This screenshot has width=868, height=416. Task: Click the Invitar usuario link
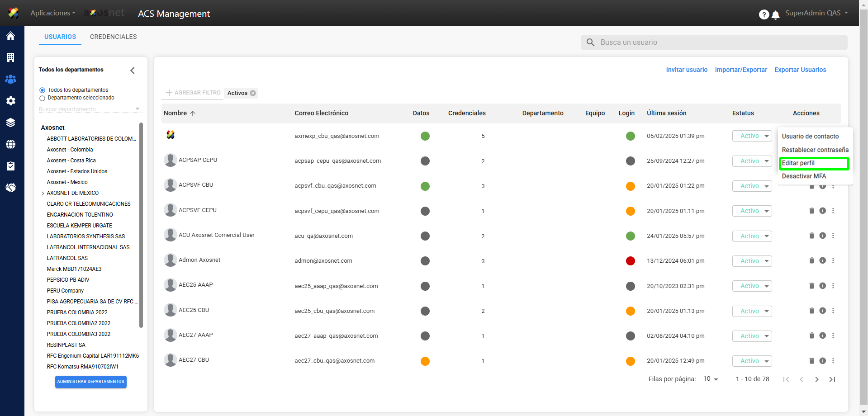[x=686, y=70]
